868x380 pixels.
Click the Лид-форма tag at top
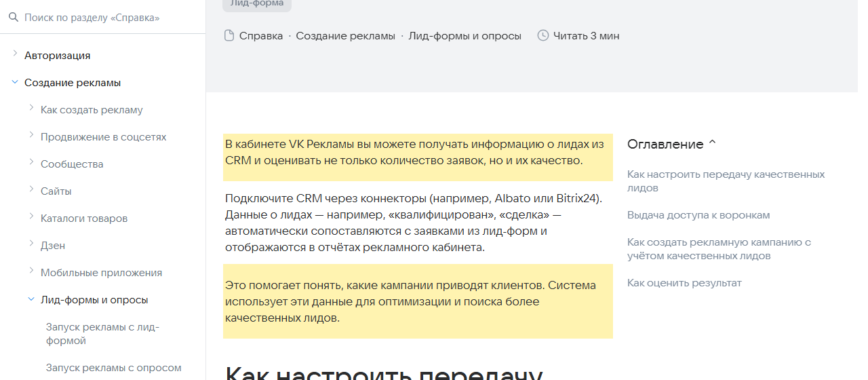point(257,3)
